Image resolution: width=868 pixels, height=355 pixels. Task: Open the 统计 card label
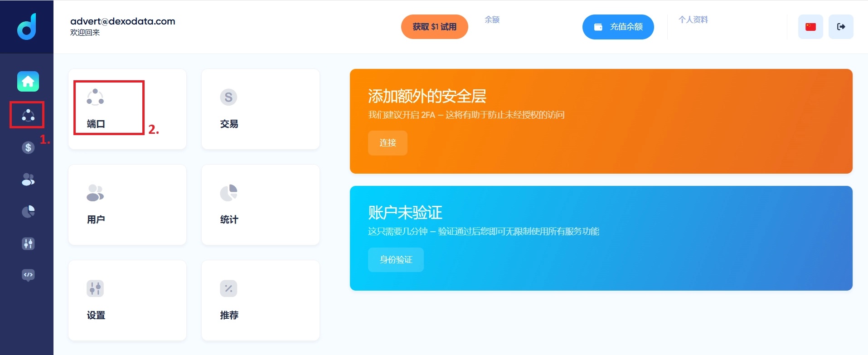click(x=229, y=219)
